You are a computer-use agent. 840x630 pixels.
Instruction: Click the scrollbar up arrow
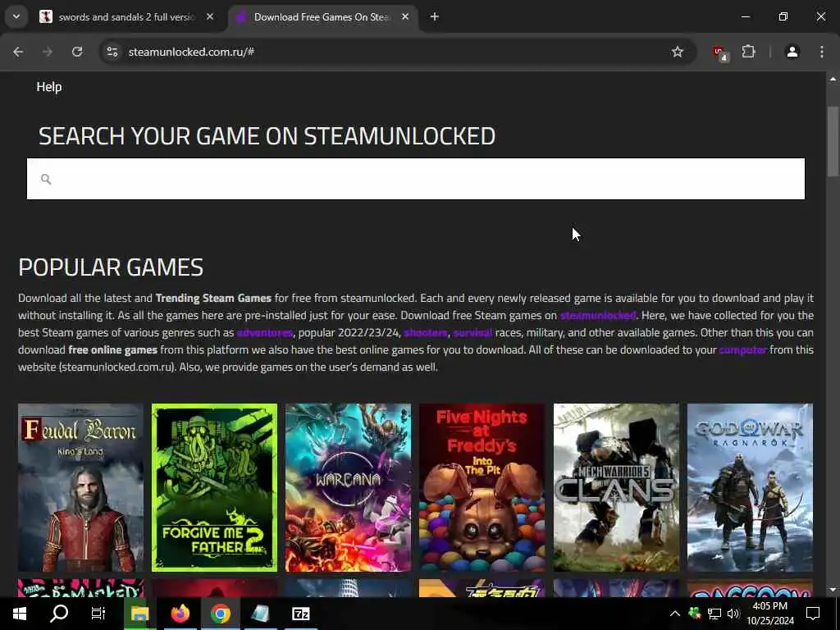point(833,79)
